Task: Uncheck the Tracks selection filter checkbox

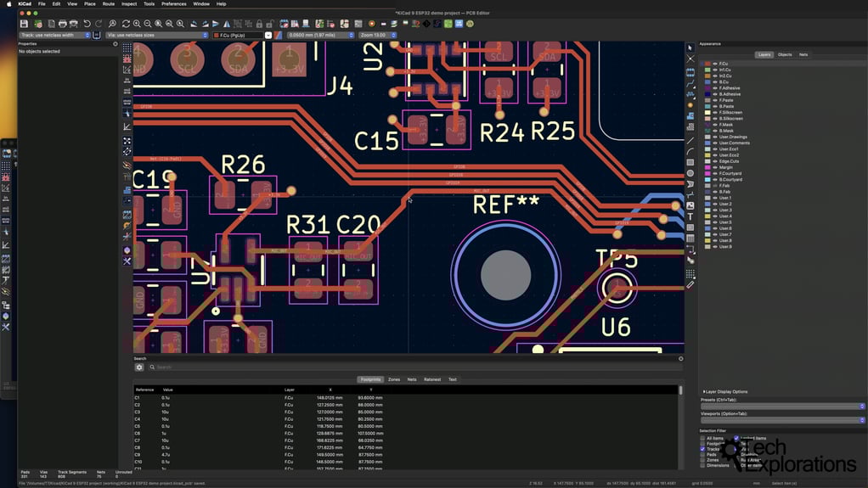Action: tap(702, 449)
